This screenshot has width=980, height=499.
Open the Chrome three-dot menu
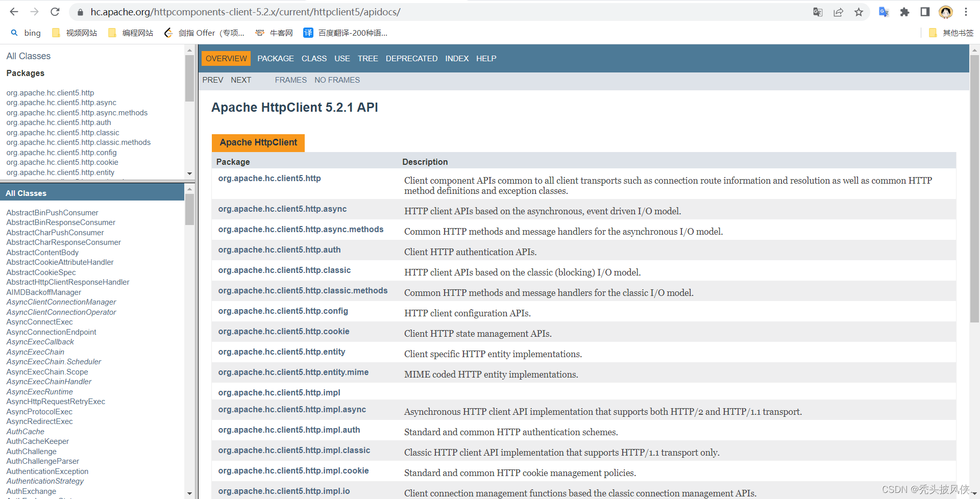966,12
